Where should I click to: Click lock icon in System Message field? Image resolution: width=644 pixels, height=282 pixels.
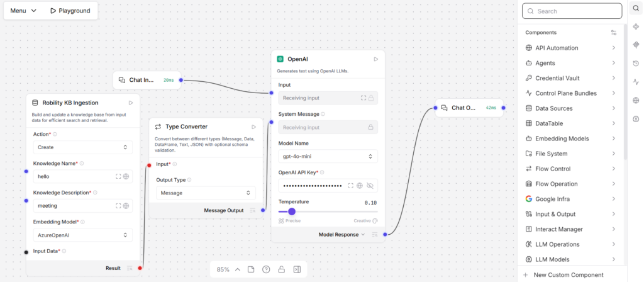(371, 127)
